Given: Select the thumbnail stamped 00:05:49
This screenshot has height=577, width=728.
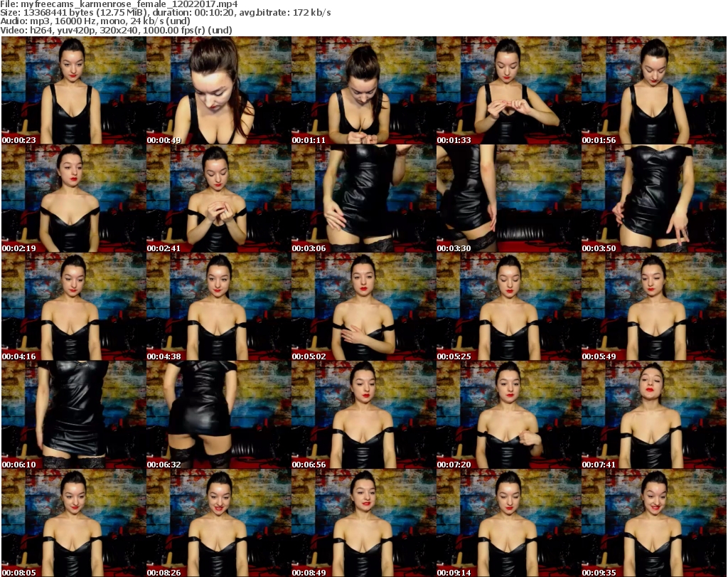Looking at the screenshot, I should tap(654, 307).
